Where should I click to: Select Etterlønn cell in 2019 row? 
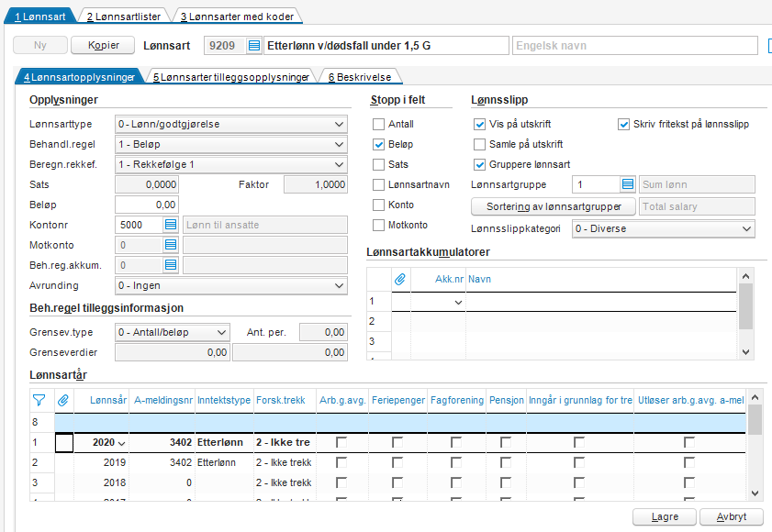(225, 462)
